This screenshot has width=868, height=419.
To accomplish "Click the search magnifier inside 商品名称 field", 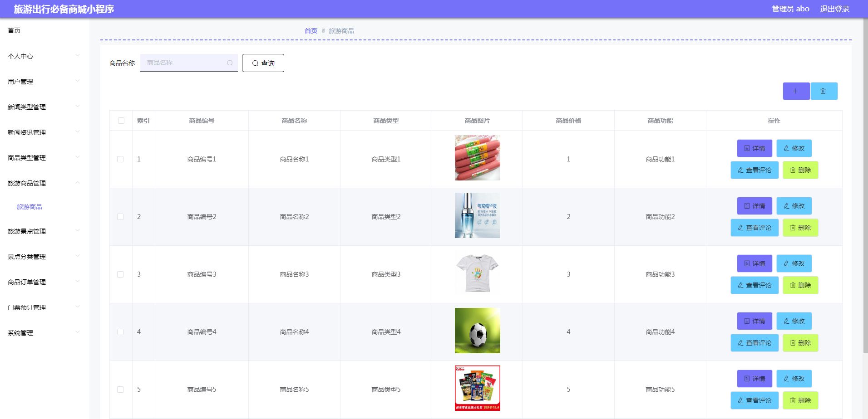I will [x=230, y=63].
